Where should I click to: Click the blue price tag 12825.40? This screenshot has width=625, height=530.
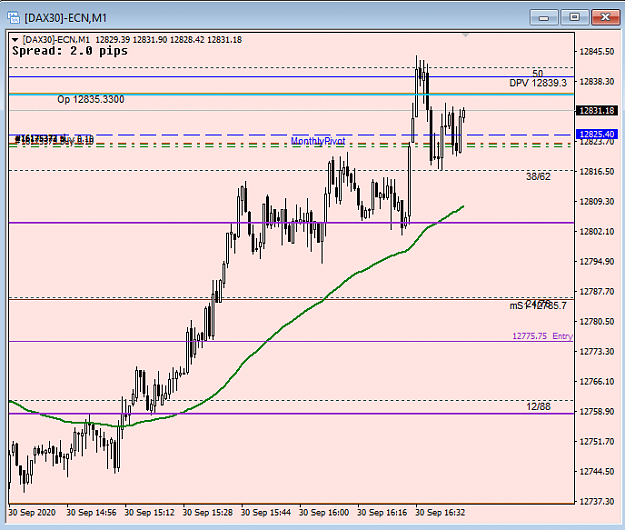(x=596, y=134)
